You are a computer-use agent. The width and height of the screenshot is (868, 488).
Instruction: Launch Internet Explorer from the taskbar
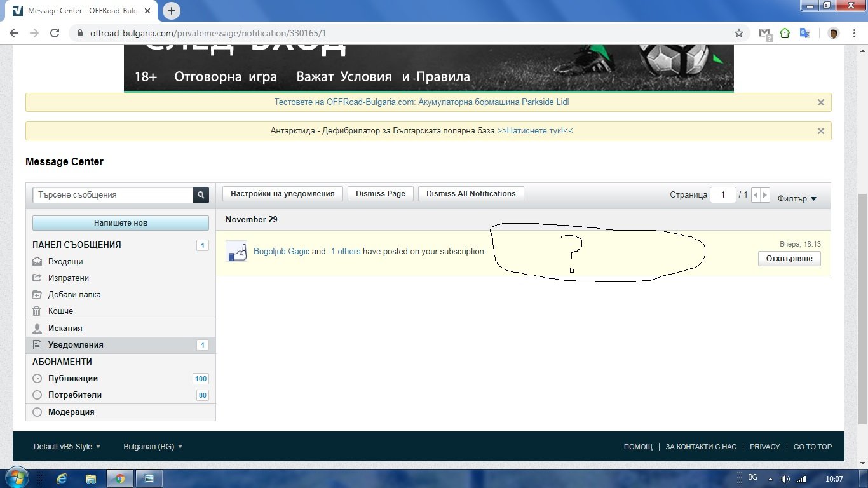pyautogui.click(x=62, y=478)
